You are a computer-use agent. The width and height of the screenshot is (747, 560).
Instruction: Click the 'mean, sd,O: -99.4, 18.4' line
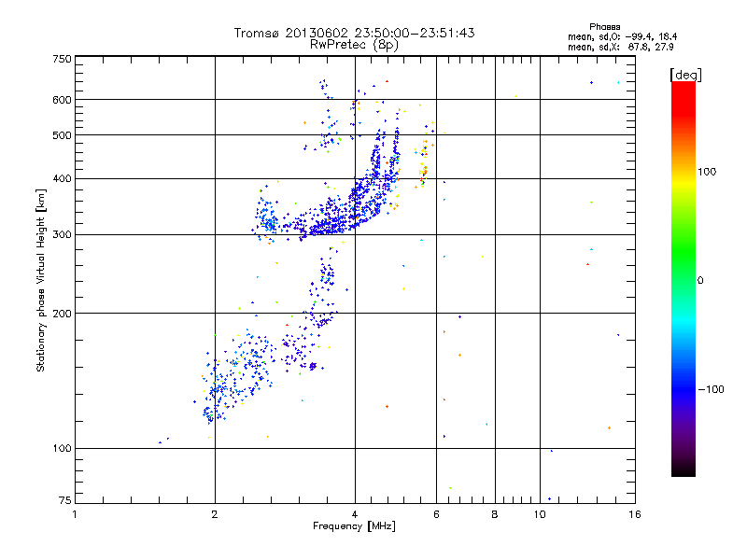pyautogui.click(x=622, y=37)
